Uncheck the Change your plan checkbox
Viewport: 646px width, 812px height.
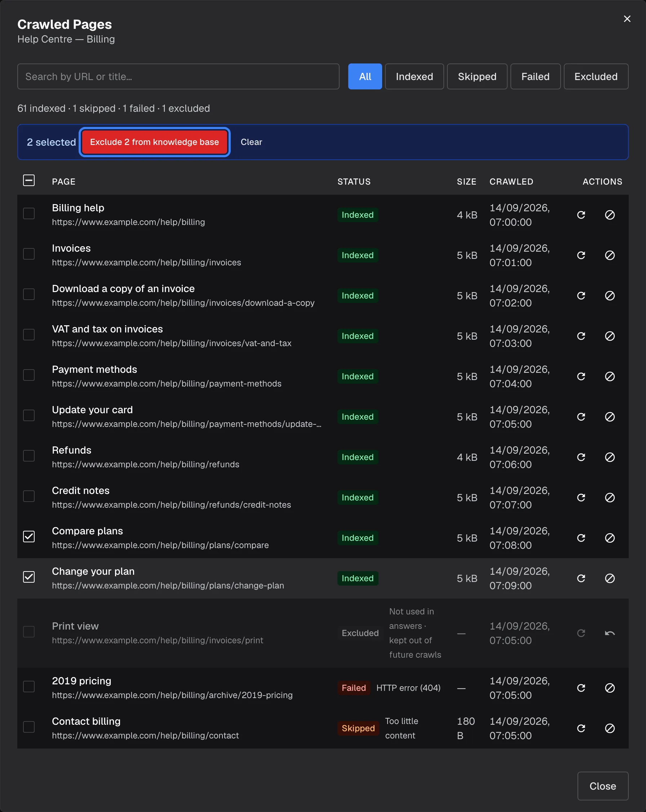29,577
